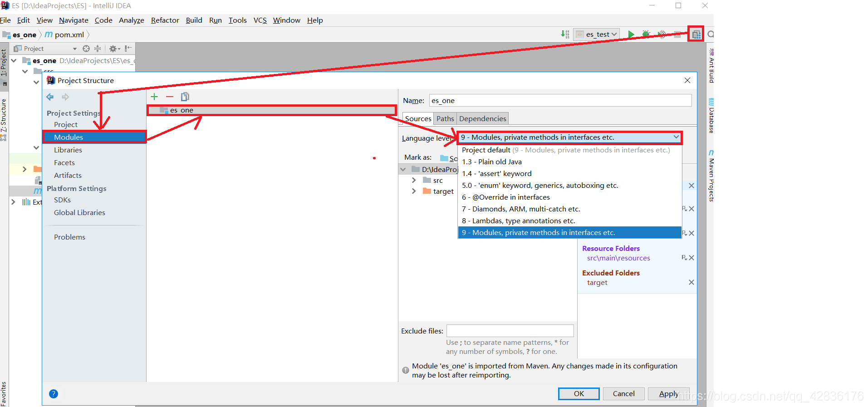Select Modules under Project Settings
Screen dimensions: 868x407
(94, 137)
